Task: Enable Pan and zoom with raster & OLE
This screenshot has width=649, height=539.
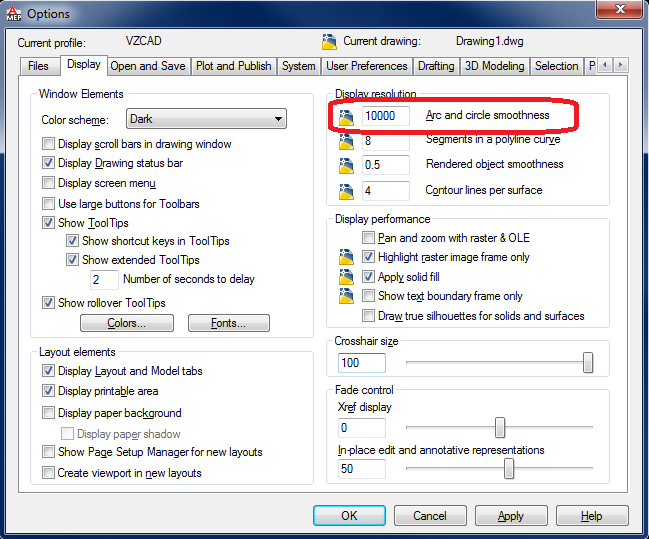Action: click(368, 238)
